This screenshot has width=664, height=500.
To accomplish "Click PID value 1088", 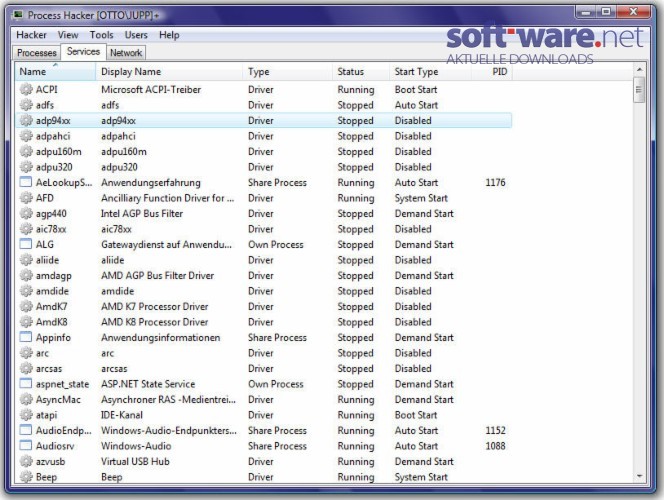I will 495,446.
